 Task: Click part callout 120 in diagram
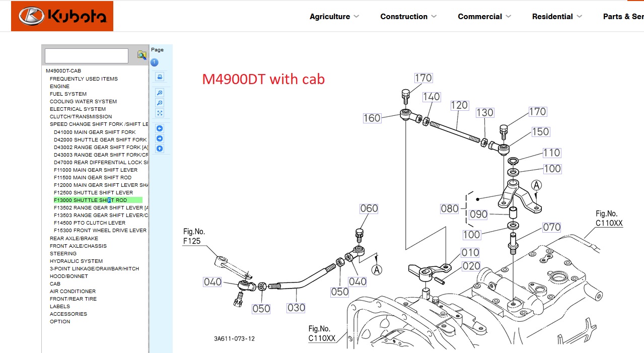459,105
